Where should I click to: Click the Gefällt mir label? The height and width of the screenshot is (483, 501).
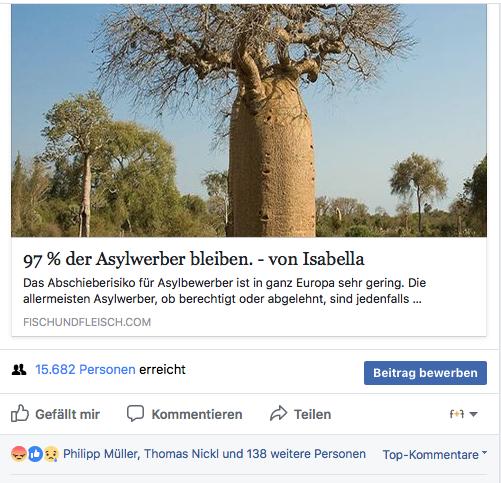(x=68, y=414)
